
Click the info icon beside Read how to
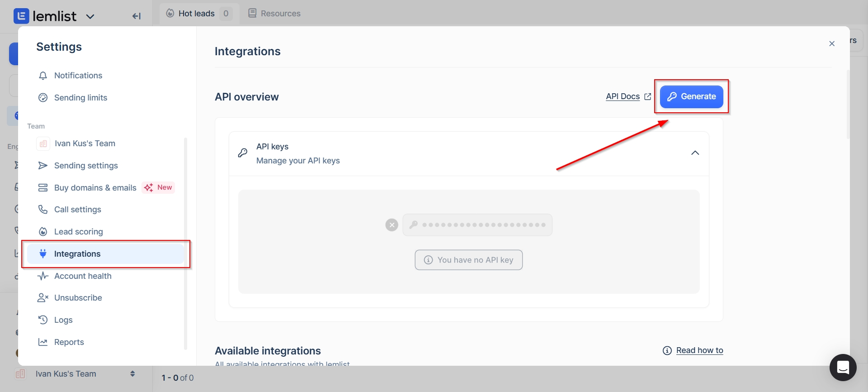[x=667, y=350]
